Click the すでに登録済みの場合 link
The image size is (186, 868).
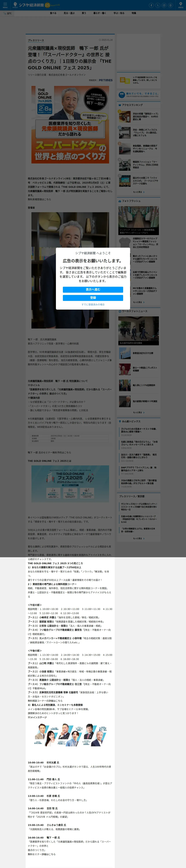tap(93, 305)
